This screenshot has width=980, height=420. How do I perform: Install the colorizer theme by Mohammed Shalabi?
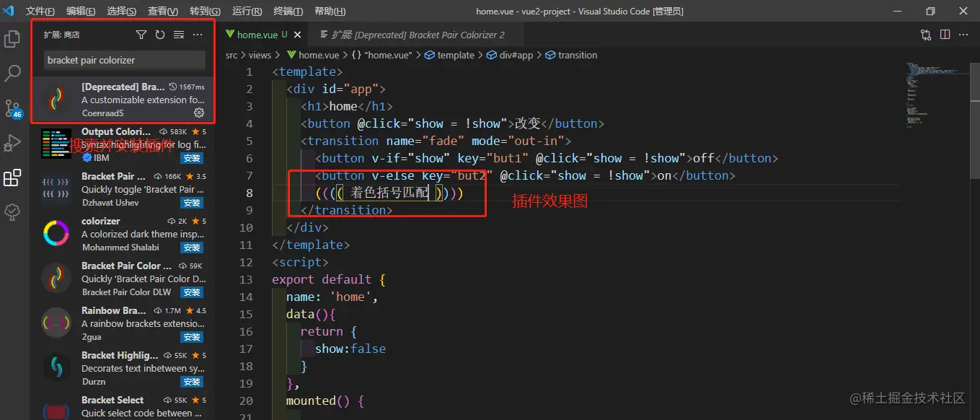click(x=192, y=248)
